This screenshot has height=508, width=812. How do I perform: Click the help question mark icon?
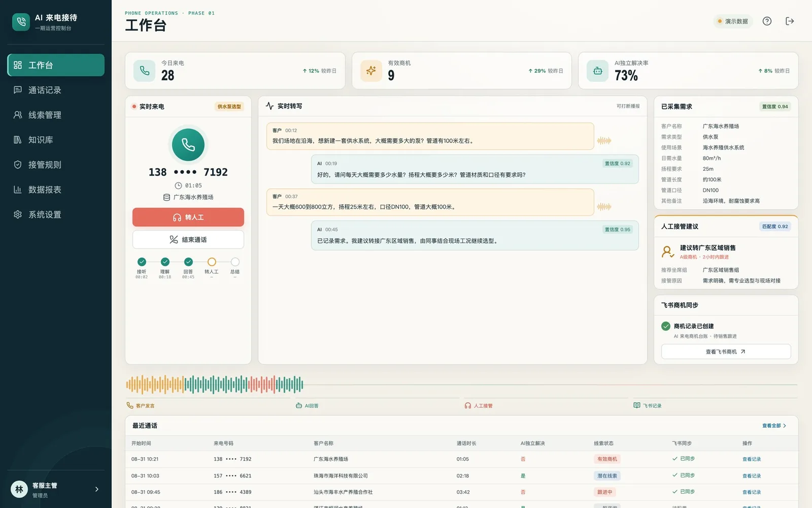(767, 21)
